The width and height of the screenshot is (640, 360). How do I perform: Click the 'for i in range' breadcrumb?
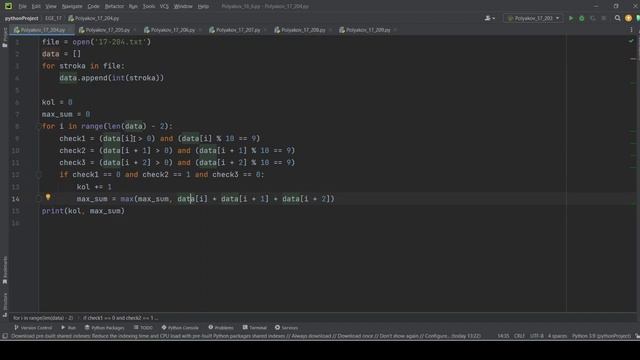click(x=43, y=318)
